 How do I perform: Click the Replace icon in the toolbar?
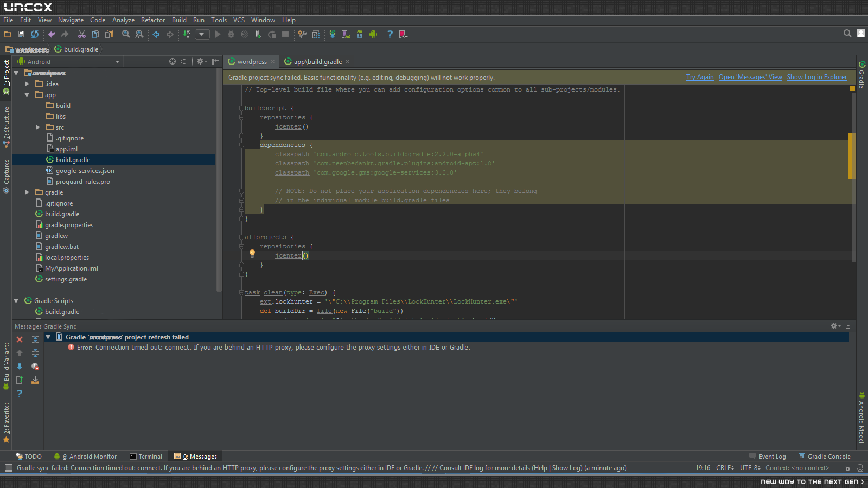click(x=139, y=34)
